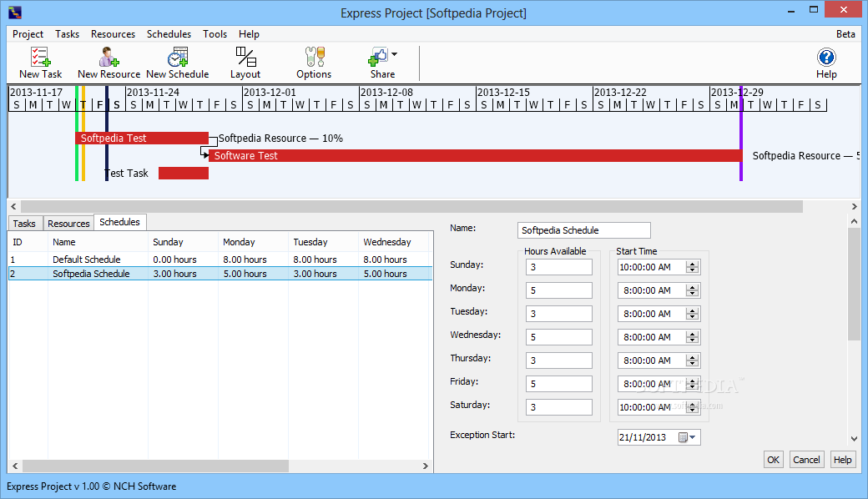The width and height of the screenshot is (868, 499).
Task: Open the Project menu
Action: click(x=28, y=34)
